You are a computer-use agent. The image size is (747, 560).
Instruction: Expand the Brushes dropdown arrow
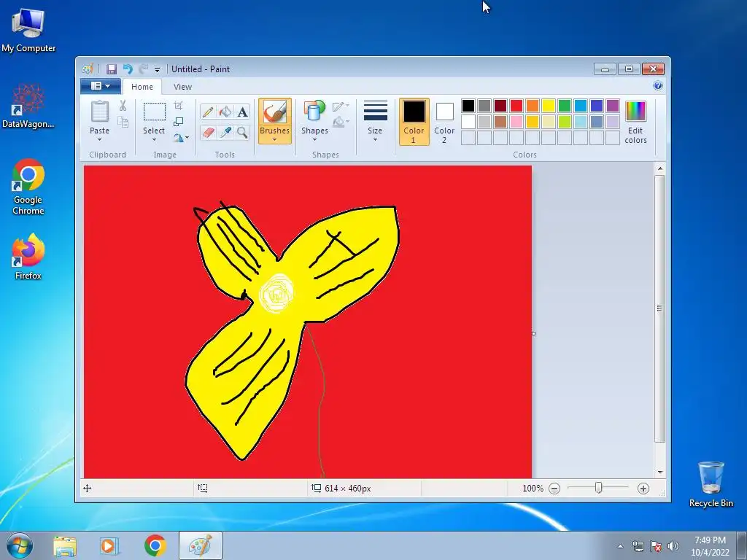[274, 140]
